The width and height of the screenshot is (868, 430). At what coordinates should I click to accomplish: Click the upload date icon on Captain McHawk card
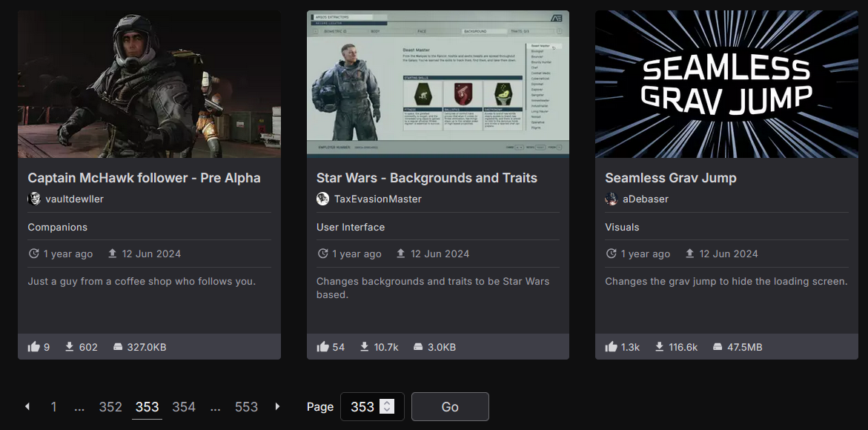113,254
